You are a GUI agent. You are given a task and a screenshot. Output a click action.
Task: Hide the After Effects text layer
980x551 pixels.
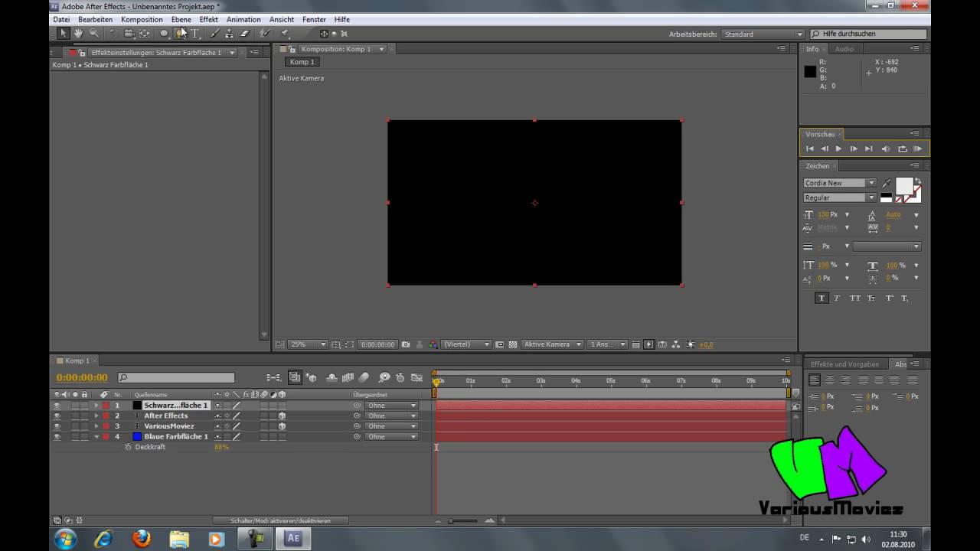click(56, 416)
